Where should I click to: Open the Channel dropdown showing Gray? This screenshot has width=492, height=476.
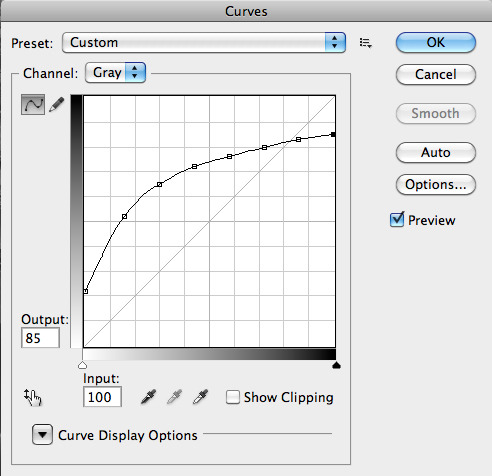115,73
